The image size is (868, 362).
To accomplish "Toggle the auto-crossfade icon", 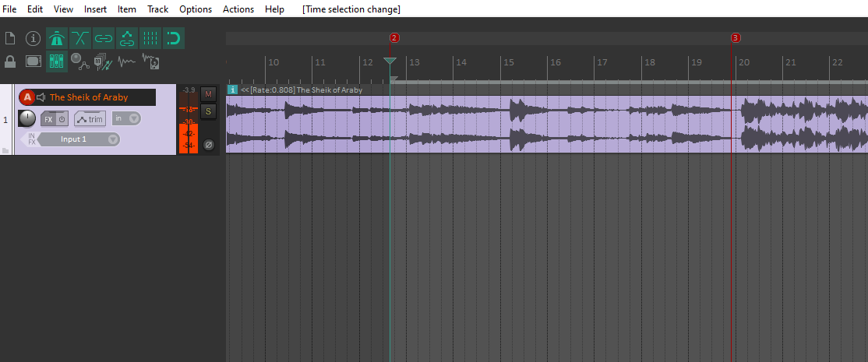I will [80, 38].
